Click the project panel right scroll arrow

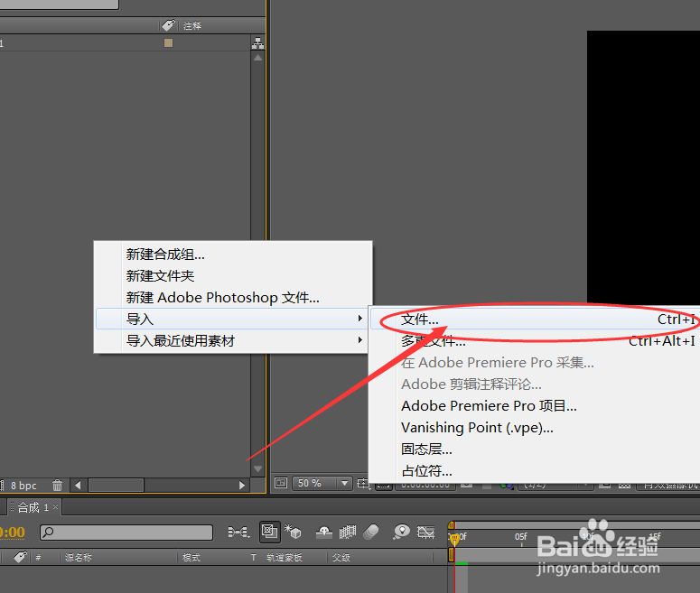tap(242, 485)
